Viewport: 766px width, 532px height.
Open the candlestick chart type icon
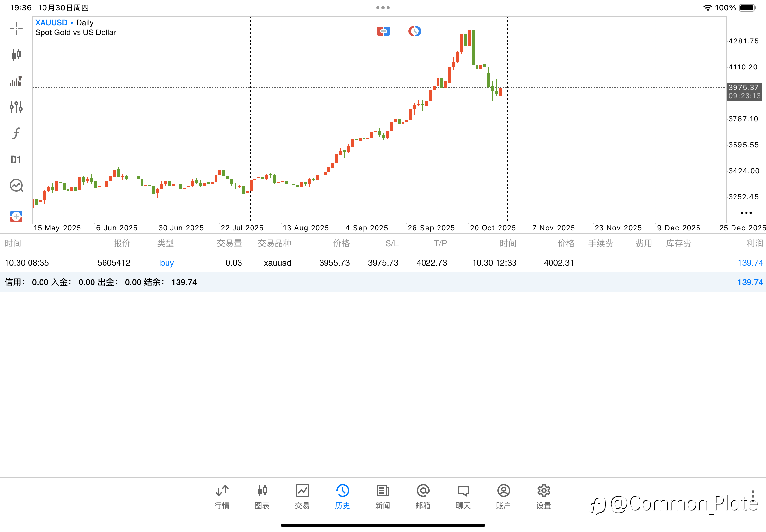(x=16, y=54)
